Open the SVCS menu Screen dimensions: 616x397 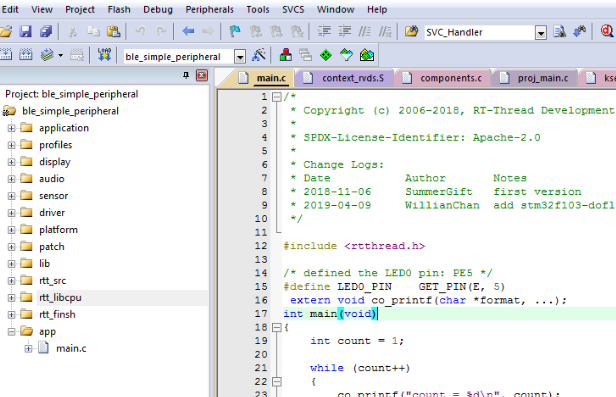[293, 9]
